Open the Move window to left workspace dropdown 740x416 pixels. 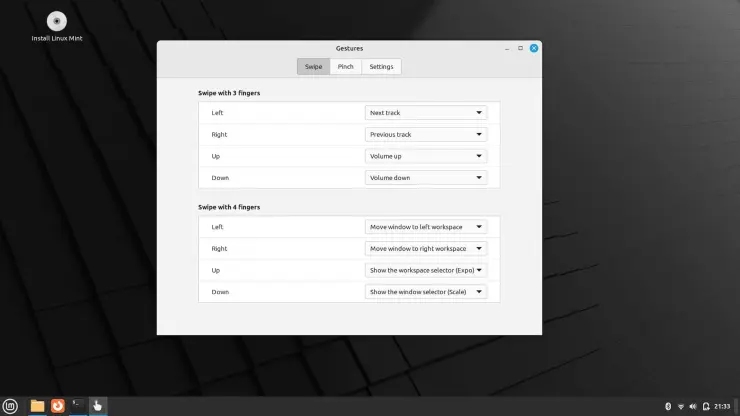426,227
